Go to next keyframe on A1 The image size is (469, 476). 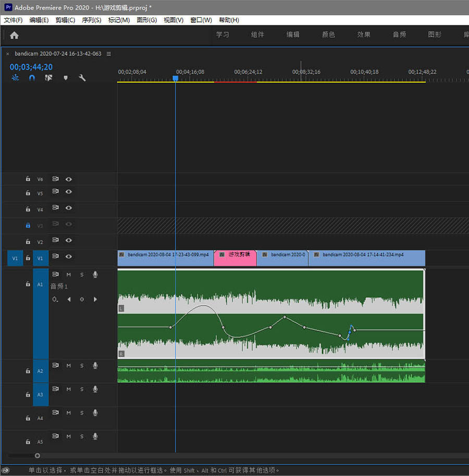[x=95, y=299]
